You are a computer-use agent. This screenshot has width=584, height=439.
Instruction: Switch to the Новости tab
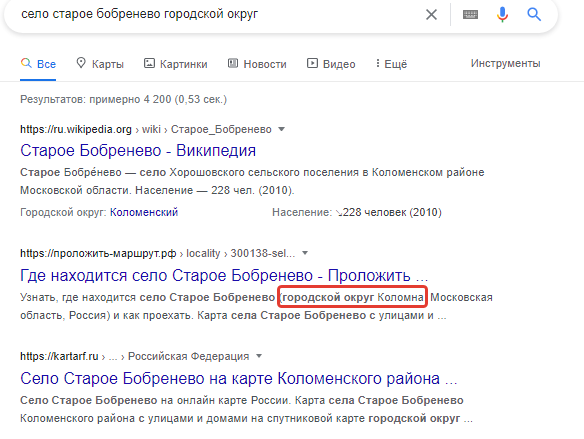coord(257,64)
